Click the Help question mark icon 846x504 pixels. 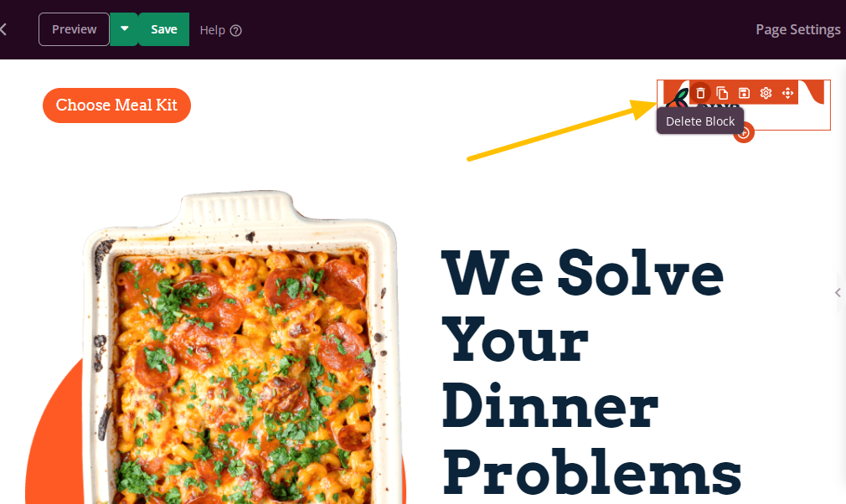pyautogui.click(x=235, y=31)
